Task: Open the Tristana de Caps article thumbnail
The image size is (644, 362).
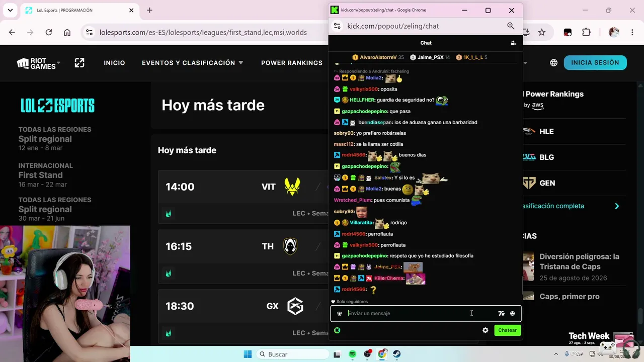Action: click(528, 266)
